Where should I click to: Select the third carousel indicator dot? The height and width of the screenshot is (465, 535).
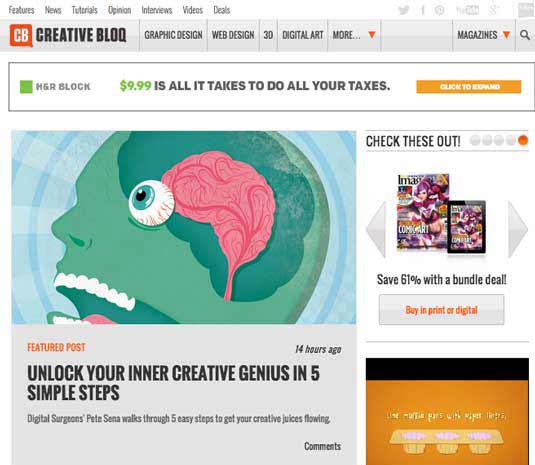tap(499, 140)
